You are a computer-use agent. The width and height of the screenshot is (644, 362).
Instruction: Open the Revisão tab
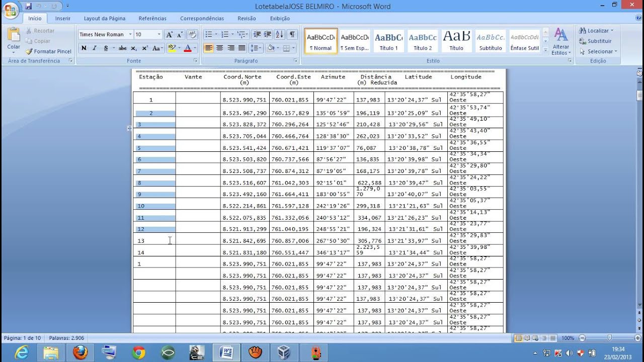coord(247,19)
